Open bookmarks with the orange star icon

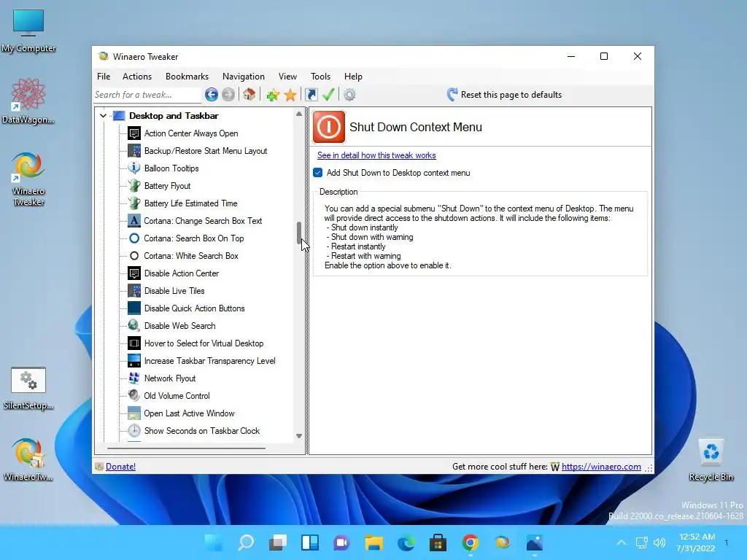[x=290, y=95]
